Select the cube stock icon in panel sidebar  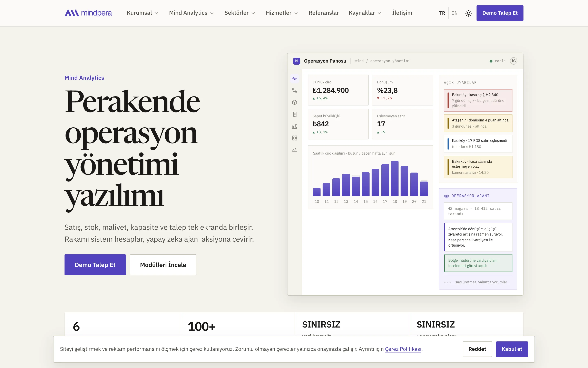click(x=294, y=102)
